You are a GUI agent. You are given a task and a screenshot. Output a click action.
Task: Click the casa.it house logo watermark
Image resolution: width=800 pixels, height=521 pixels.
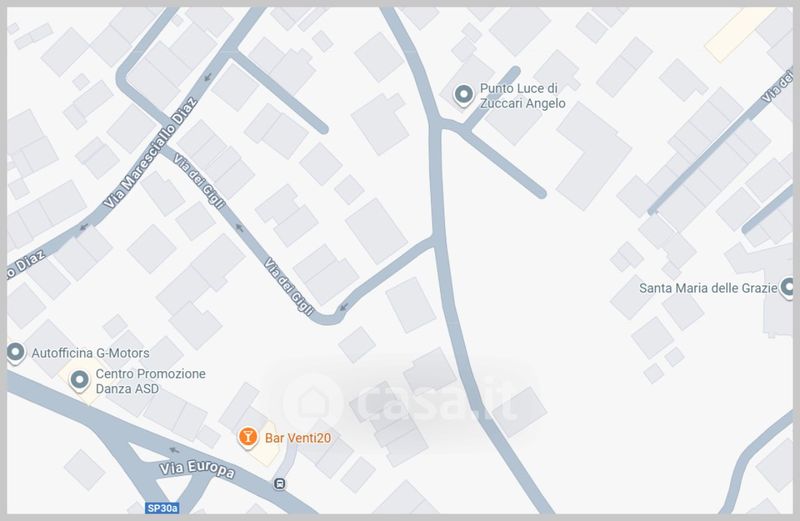pyautogui.click(x=312, y=403)
